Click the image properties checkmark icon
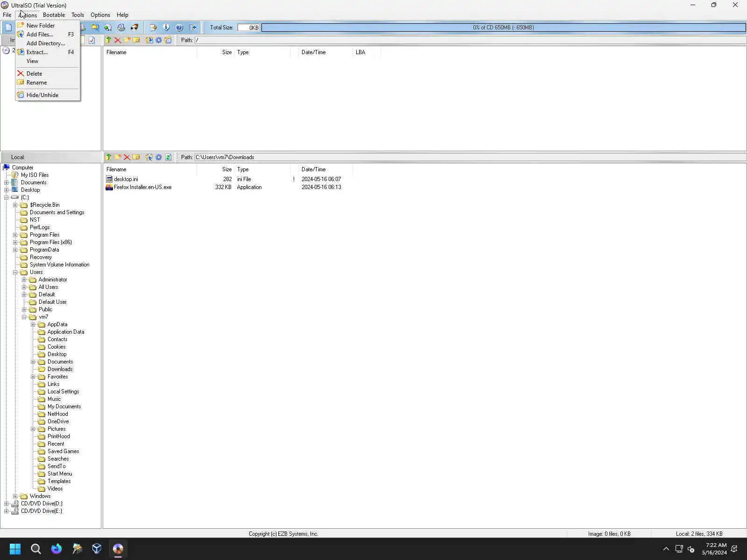Viewport: 747px width, 560px height. pos(92,40)
